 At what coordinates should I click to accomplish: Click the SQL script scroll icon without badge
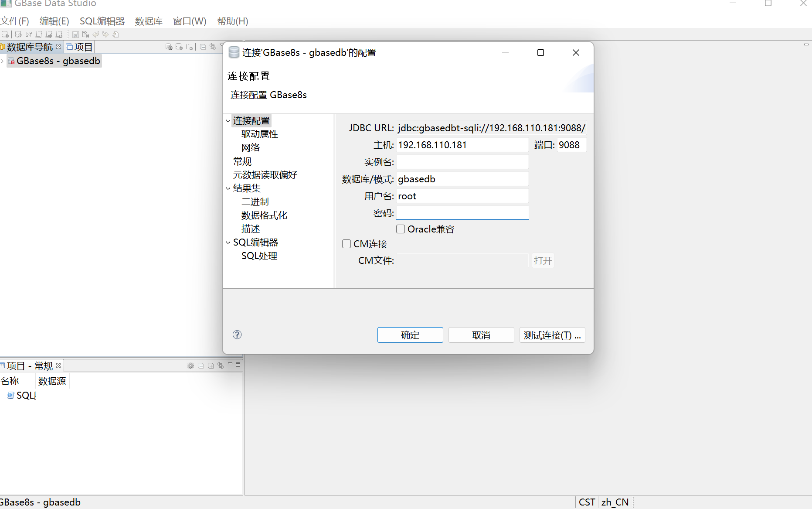point(39,34)
